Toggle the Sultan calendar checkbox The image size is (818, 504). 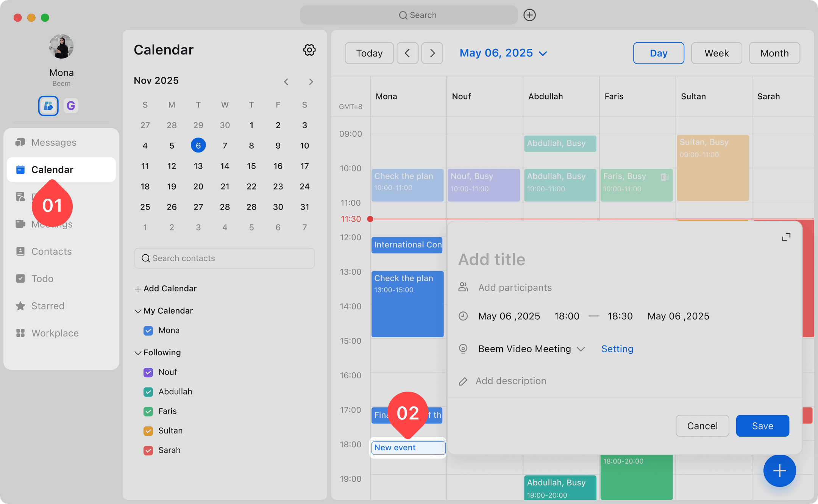(x=148, y=431)
